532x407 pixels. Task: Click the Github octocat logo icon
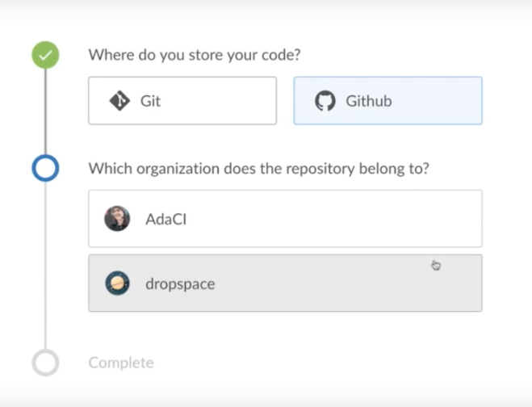click(x=325, y=101)
